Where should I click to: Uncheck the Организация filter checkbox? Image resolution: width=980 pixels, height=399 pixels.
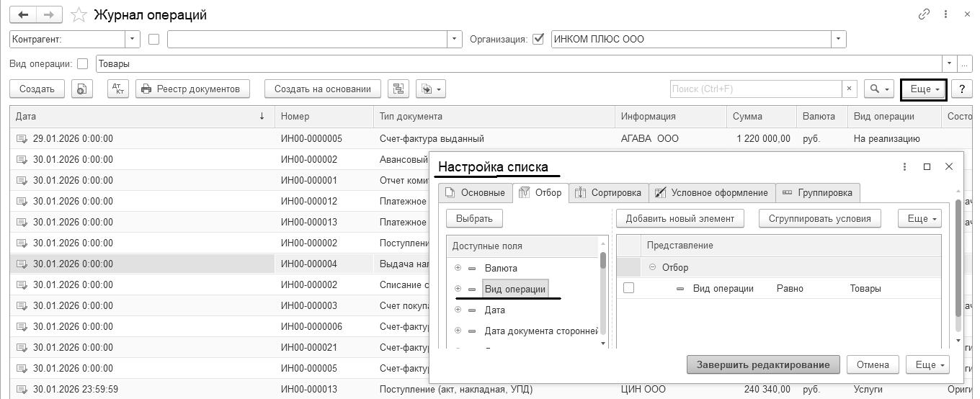[538, 39]
